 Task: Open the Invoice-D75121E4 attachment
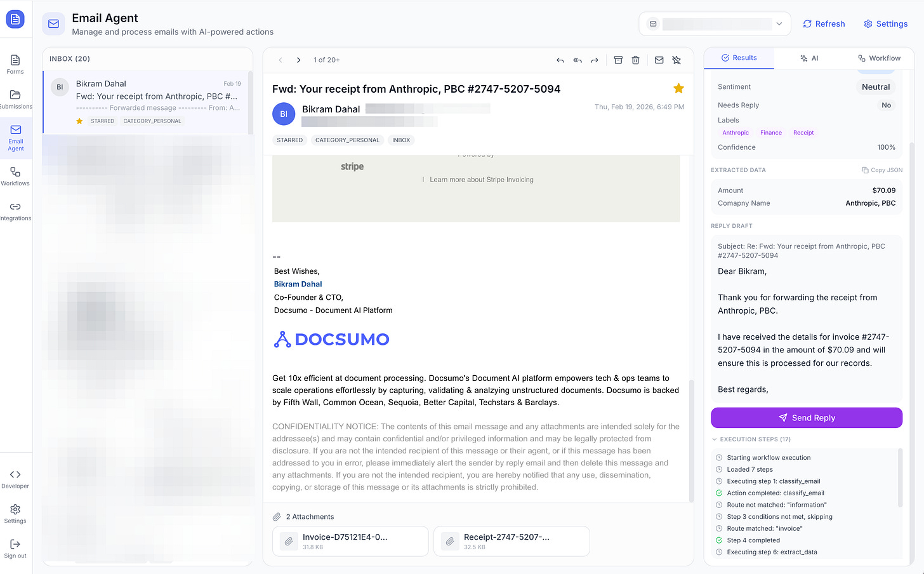[x=350, y=542]
